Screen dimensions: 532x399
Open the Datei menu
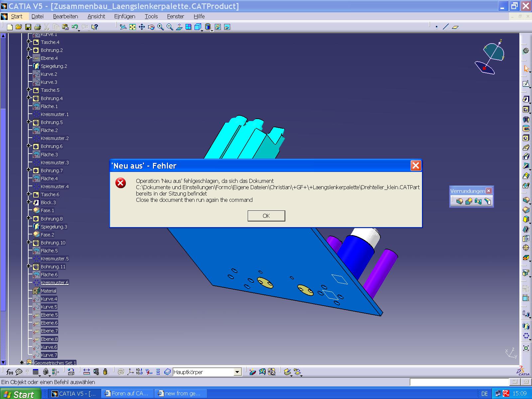pyautogui.click(x=38, y=16)
